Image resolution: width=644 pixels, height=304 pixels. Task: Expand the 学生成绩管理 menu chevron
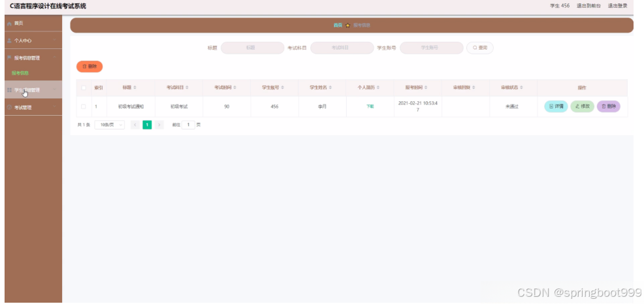pyautogui.click(x=55, y=90)
